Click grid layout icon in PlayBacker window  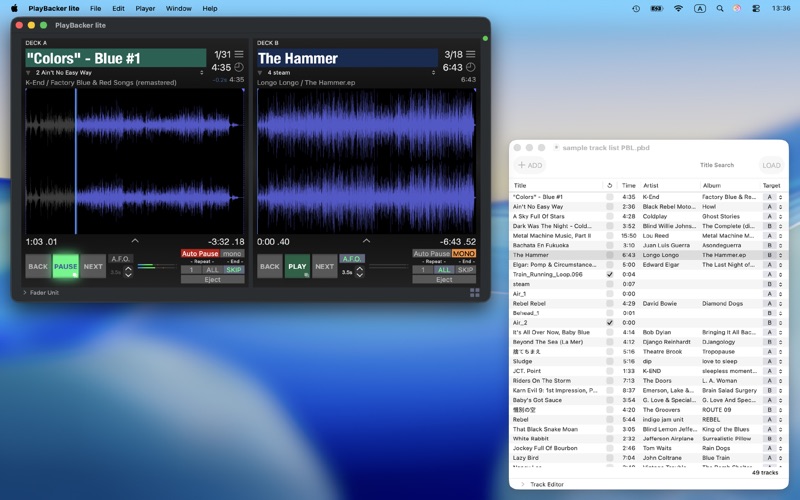pos(474,292)
